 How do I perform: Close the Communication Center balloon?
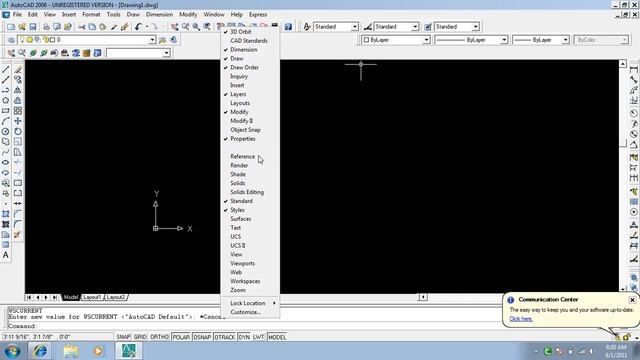pos(632,300)
